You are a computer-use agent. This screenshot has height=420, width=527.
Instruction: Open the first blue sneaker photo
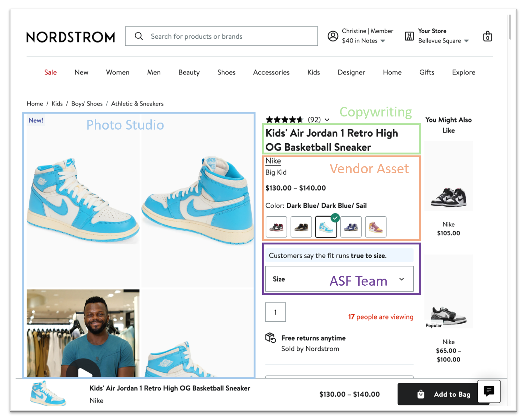point(83,201)
